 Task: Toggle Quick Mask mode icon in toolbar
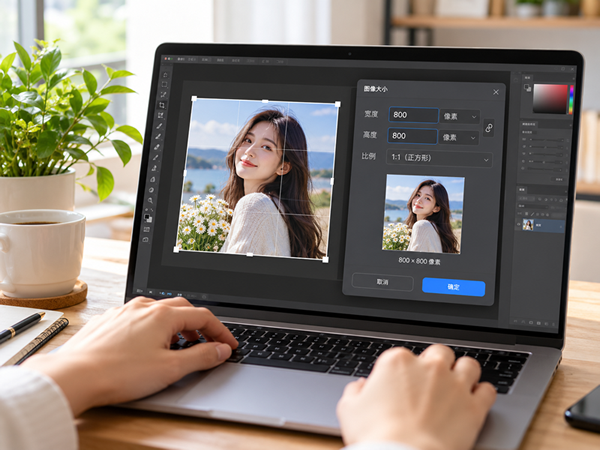147,229
